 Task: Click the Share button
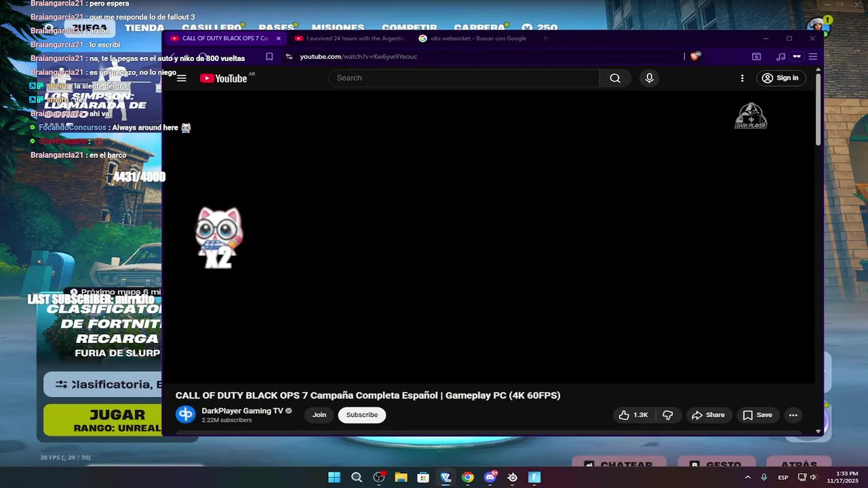pos(708,415)
